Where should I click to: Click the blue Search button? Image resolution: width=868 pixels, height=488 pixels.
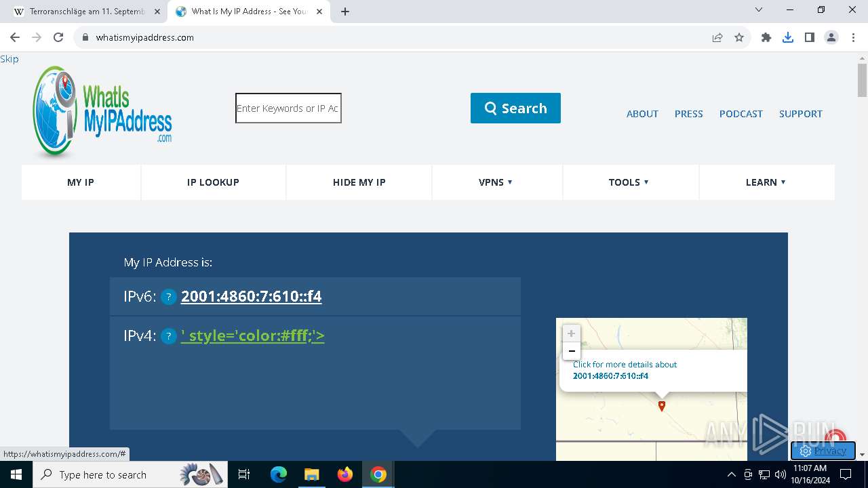[515, 108]
